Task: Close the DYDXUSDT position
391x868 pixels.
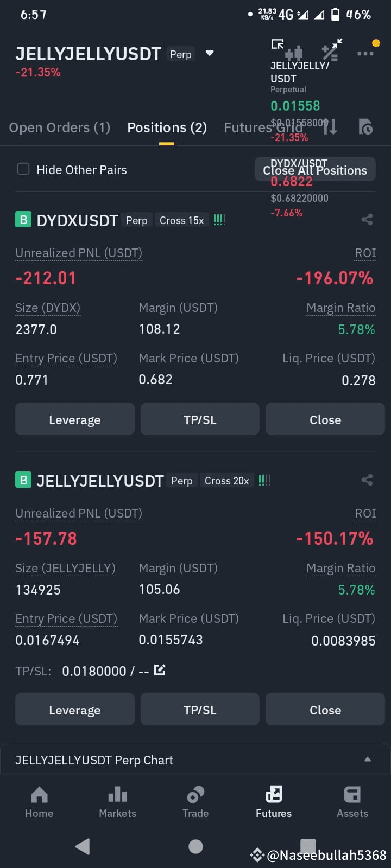Action: [325, 419]
